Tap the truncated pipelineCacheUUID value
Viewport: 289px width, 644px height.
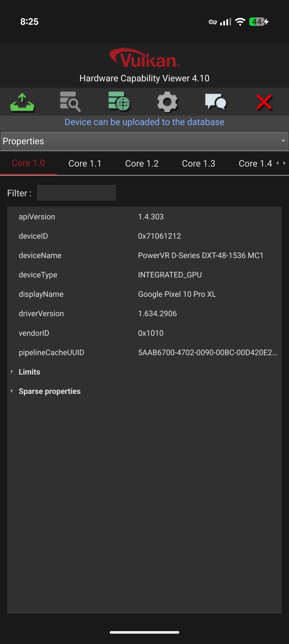(x=207, y=352)
